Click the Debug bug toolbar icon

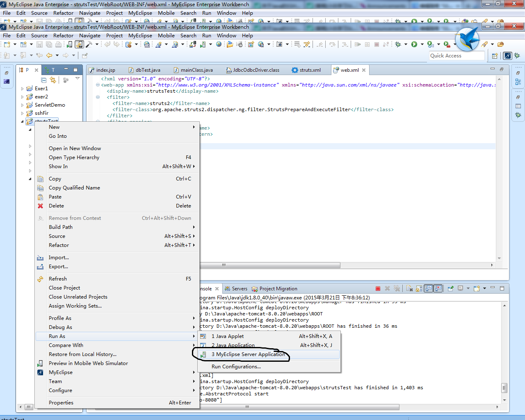pyautogui.click(x=398, y=44)
